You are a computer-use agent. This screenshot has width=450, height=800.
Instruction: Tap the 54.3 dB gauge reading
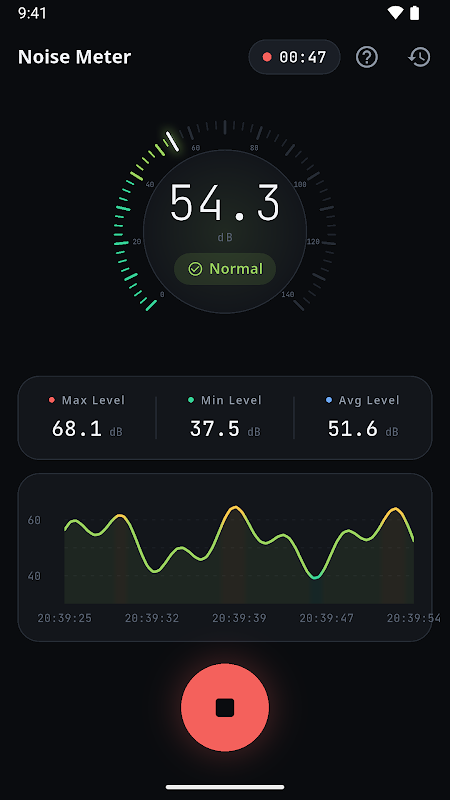(225, 203)
